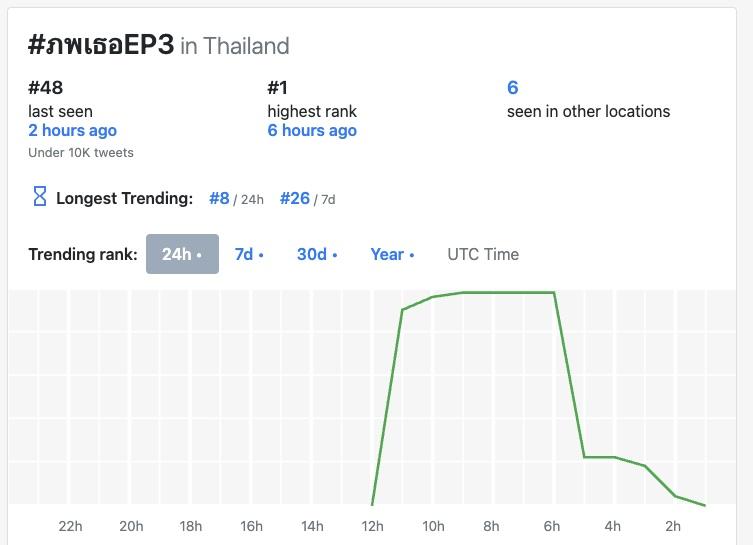Toggle the UTC Time display
Viewport: 753px width, 545px height.
click(483, 254)
